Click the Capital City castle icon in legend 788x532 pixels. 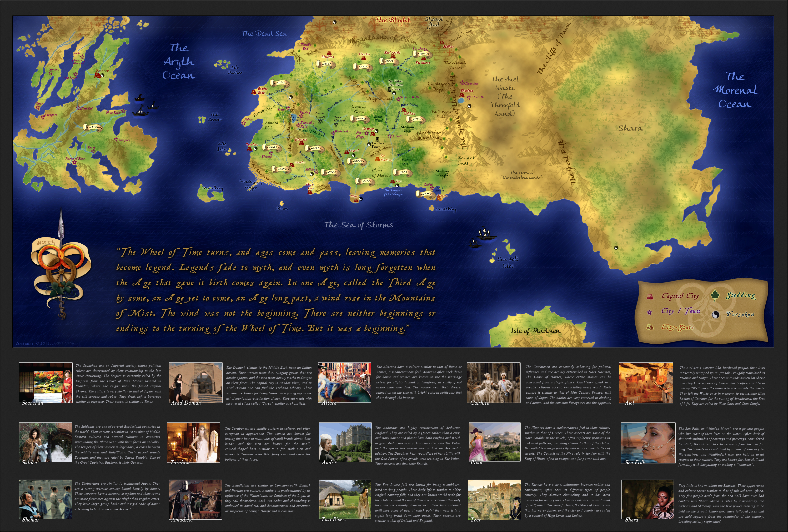pos(650,297)
